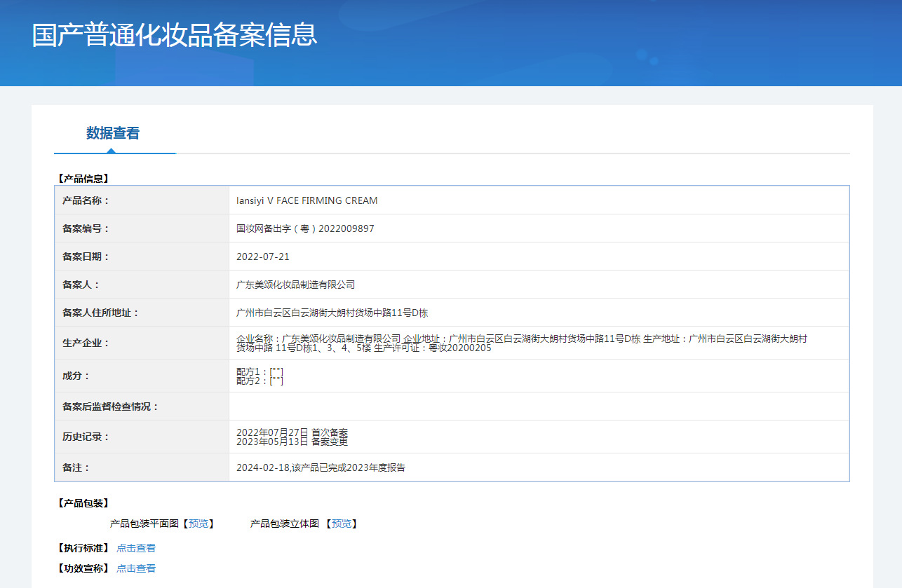Viewport: 902px width, 588px height.
Task: Click the 备案后监督检查情况 row label
Action: coord(111,406)
